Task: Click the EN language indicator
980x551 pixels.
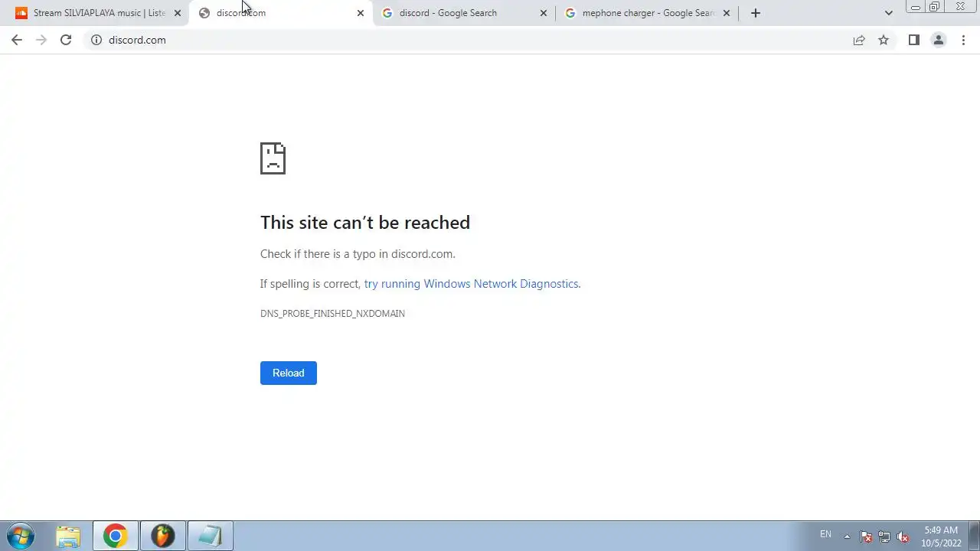Action: tap(825, 534)
